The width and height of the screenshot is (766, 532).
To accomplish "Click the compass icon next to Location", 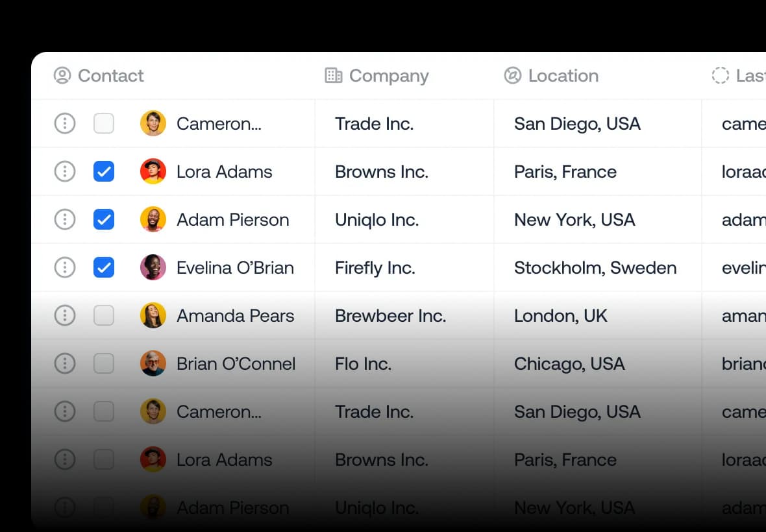I will (x=512, y=76).
